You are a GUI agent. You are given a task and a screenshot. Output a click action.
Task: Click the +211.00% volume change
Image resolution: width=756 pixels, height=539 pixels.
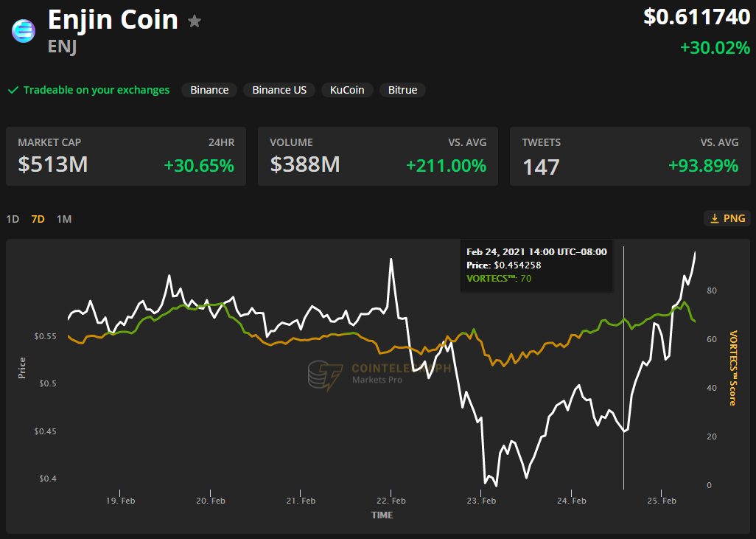(x=446, y=165)
